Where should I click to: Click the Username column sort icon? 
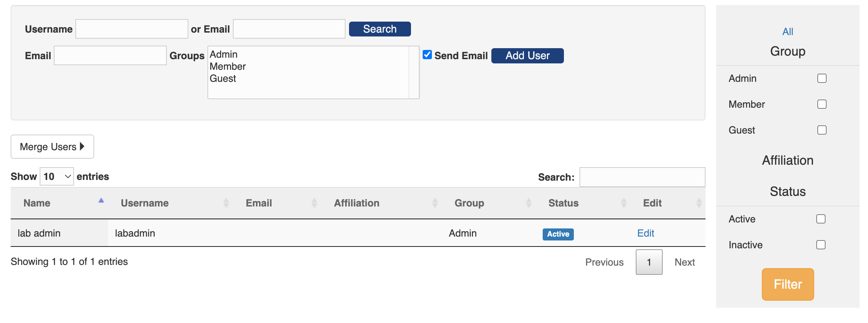(226, 203)
